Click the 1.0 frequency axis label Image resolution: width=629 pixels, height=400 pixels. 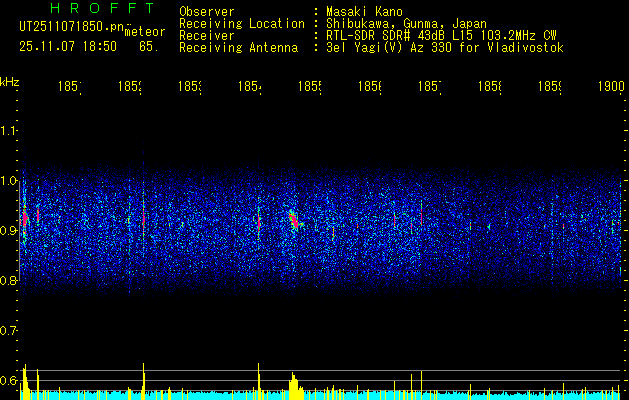point(9,181)
